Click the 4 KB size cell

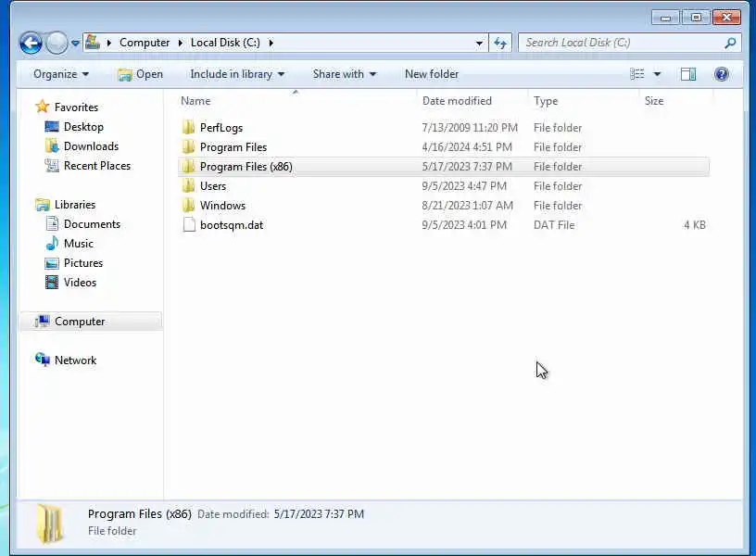[695, 224]
